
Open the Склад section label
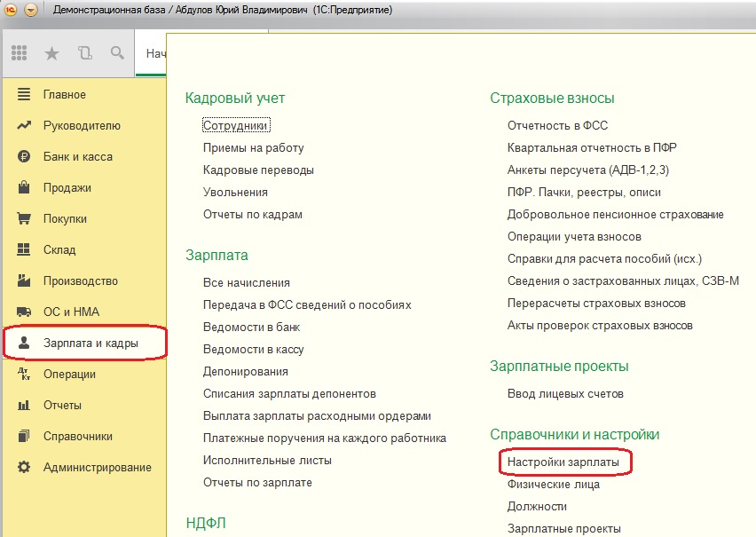pyautogui.click(x=59, y=250)
